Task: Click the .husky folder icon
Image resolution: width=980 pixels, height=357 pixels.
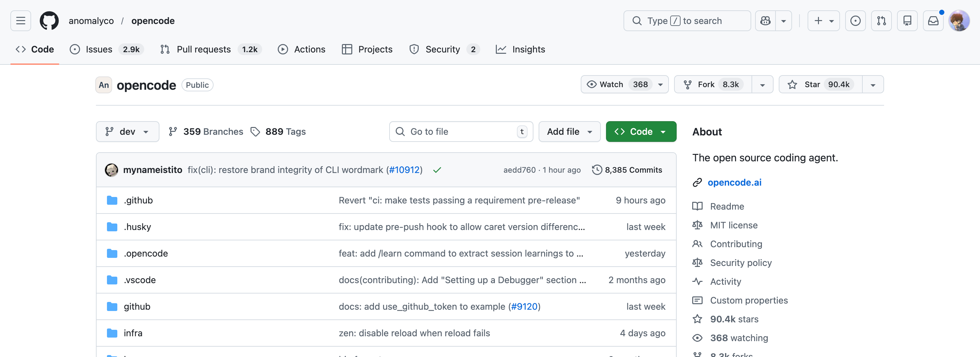Action: (x=112, y=227)
